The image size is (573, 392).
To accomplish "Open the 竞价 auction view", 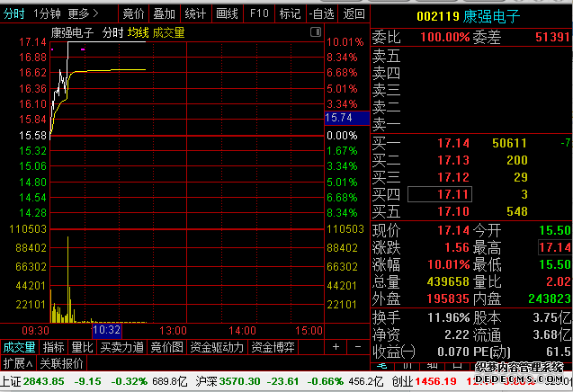I will click(133, 13).
